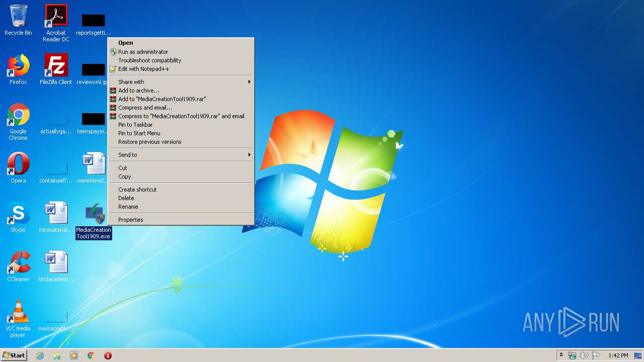Image resolution: width=644 pixels, height=362 pixels.
Task: Choose Run as administrator
Action: (x=181, y=52)
